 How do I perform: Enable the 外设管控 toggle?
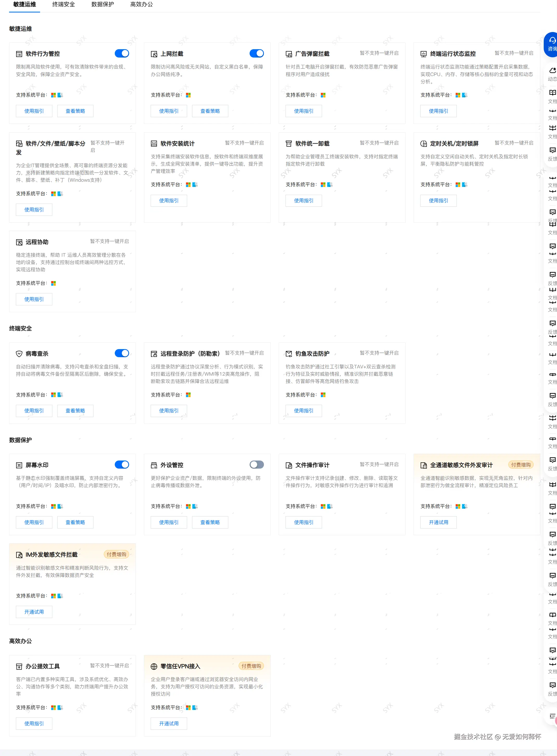(x=257, y=465)
